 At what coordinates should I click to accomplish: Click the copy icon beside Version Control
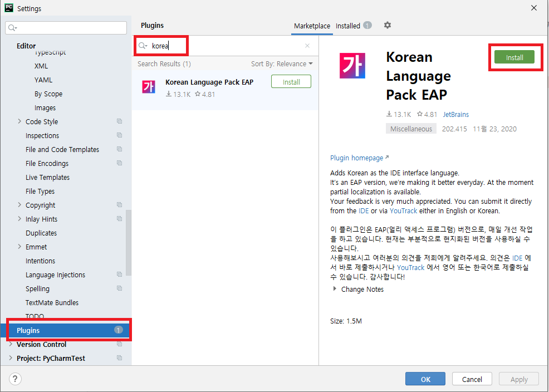[x=119, y=344]
